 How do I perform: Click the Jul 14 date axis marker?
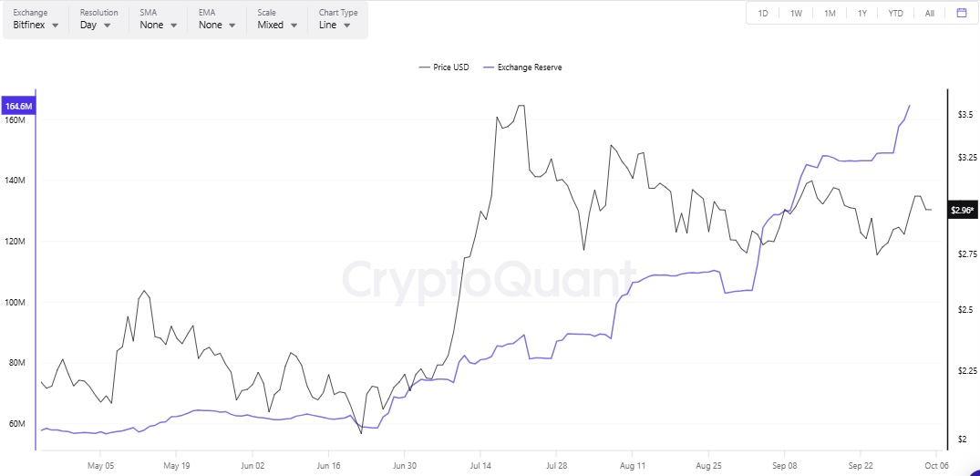[480, 464]
